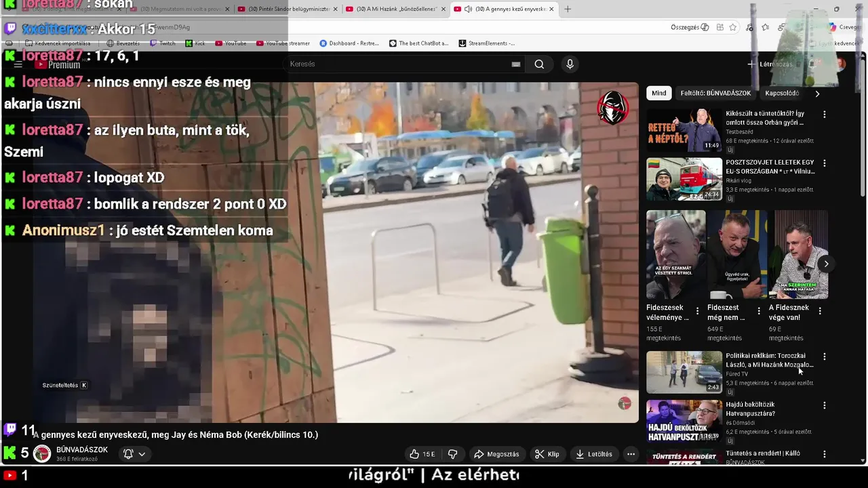Close the Pintér Sándor belügyminiszter tab

tap(335, 9)
